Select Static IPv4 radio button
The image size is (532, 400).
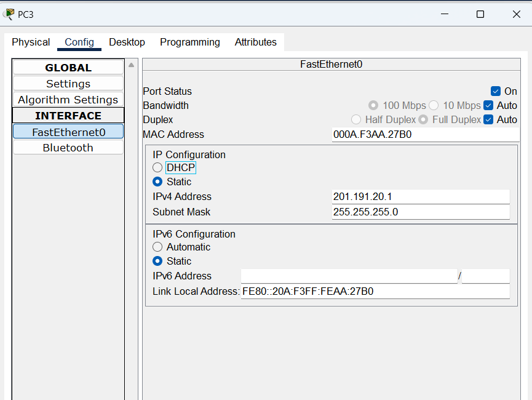(158, 182)
